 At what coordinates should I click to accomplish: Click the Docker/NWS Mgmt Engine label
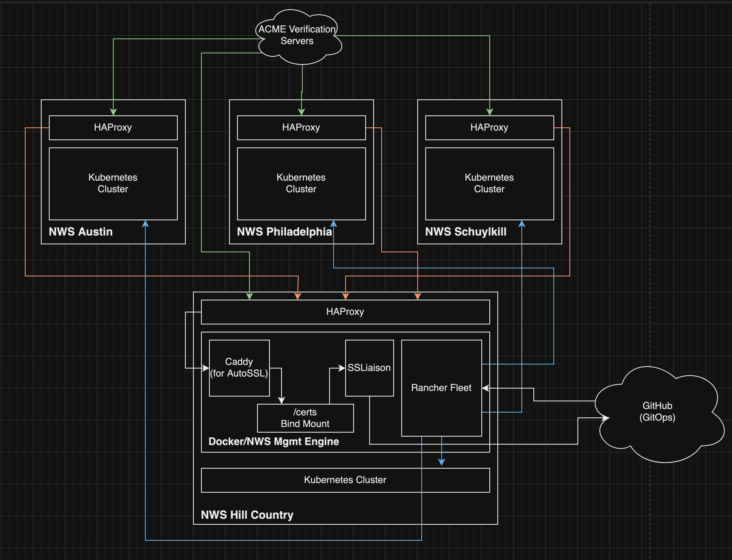tap(273, 441)
